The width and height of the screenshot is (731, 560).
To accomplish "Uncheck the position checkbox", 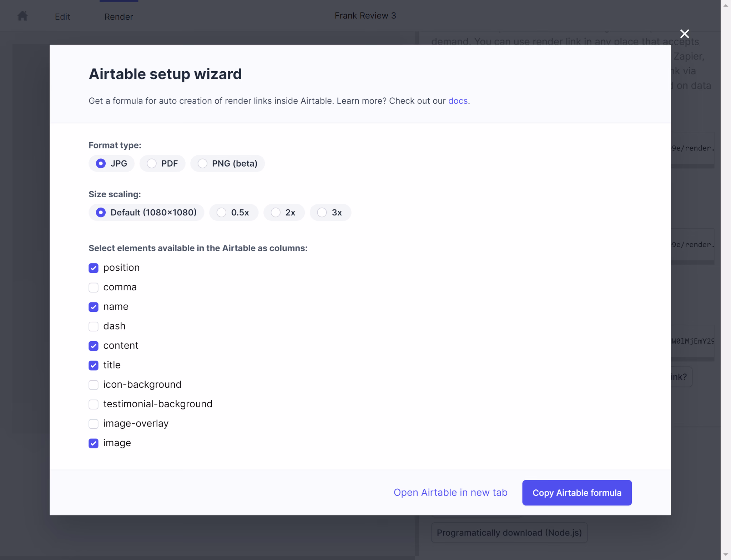I will (x=94, y=268).
